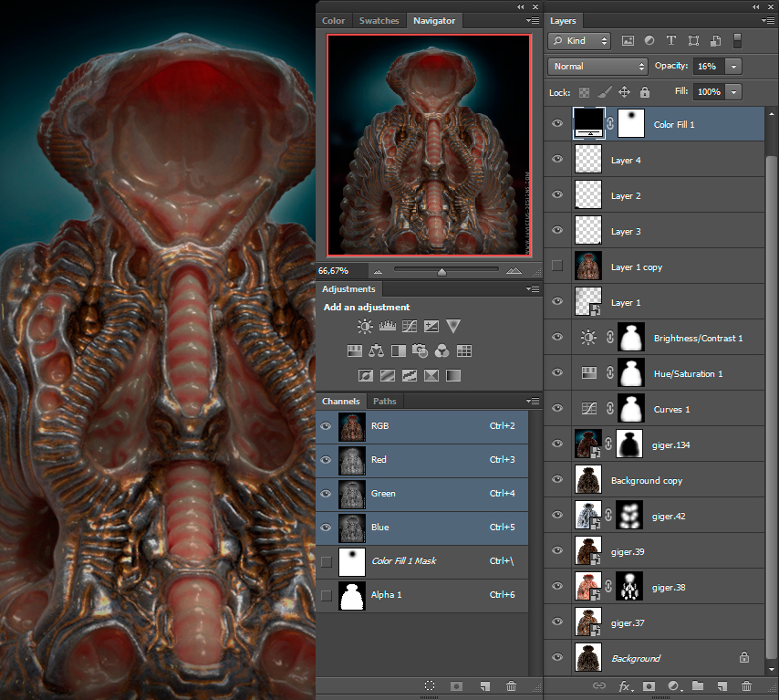The width and height of the screenshot is (779, 700).
Task: Lock image pixels with brush icon
Action: click(604, 92)
